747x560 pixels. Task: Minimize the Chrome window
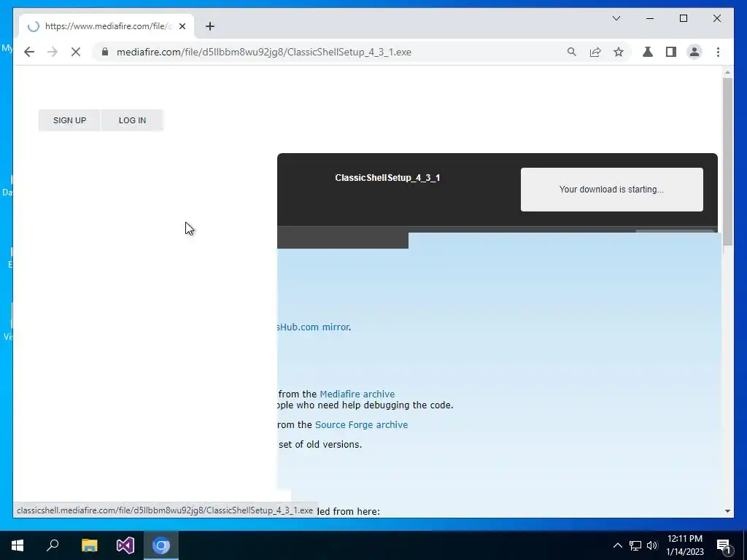[650, 18]
